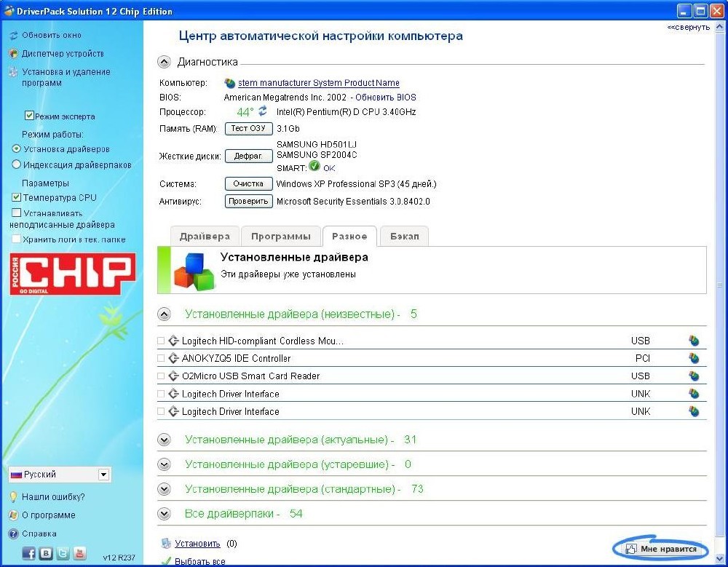
Task: Expand the актуальные installed drivers section
Action: 164,440
